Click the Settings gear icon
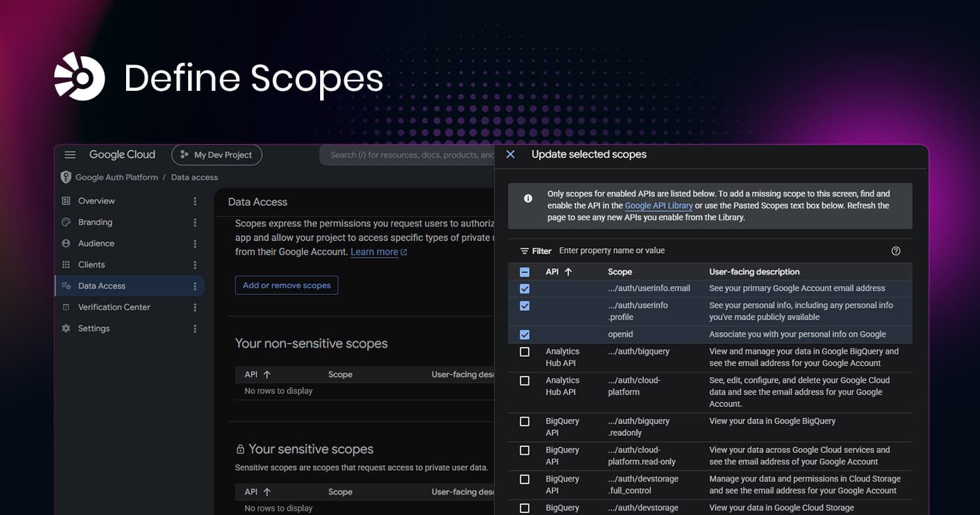 point(65,328)
